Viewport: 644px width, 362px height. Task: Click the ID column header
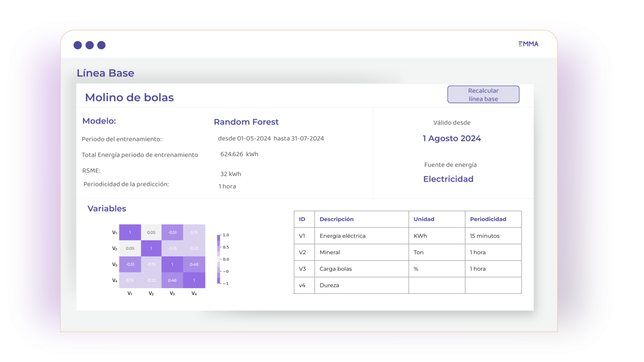click(x=302, y=219)
